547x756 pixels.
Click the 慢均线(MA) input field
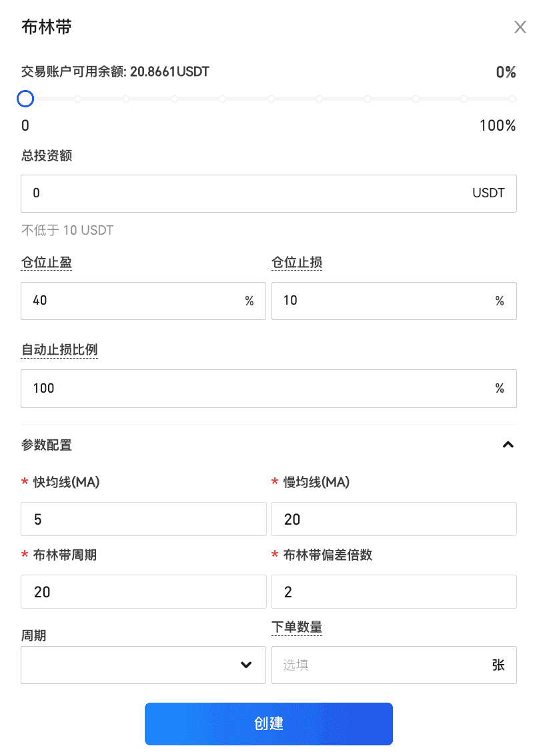point(394,519)
